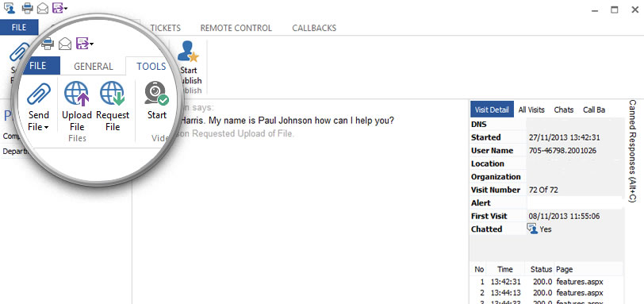Click the Files group label in ribbon
Screen dimensions: 644x304
click(77, 138)
